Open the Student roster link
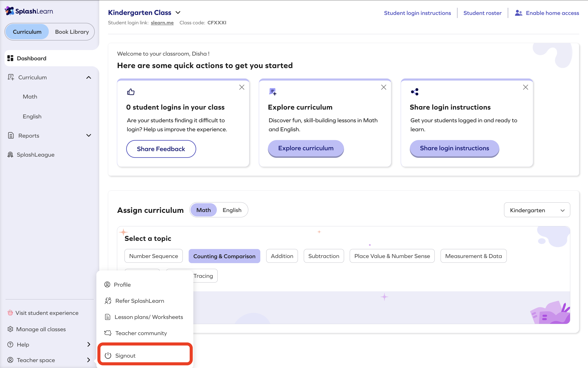 tap(482, 13)
